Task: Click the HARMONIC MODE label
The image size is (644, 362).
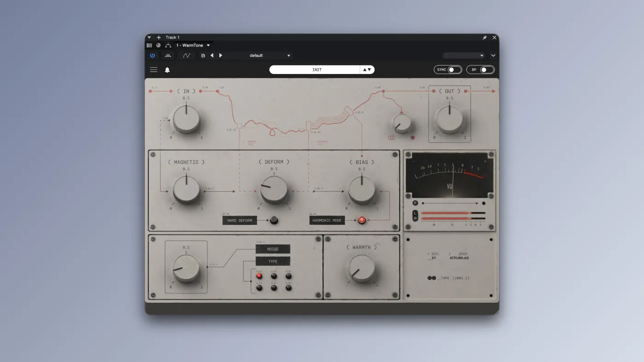Action: [327, 220]
